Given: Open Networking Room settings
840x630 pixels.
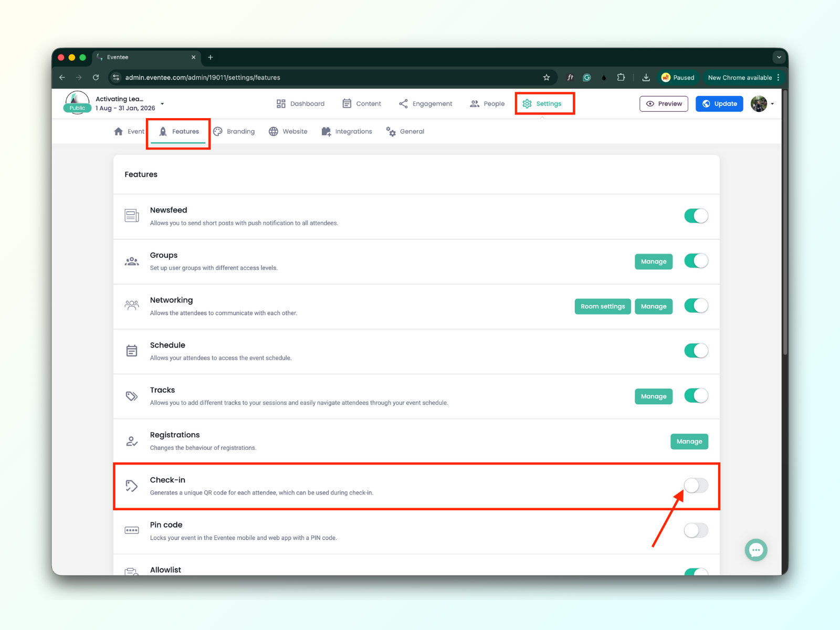Looking at the screenshot, I should pyautogui.click(x=603, y=307).
